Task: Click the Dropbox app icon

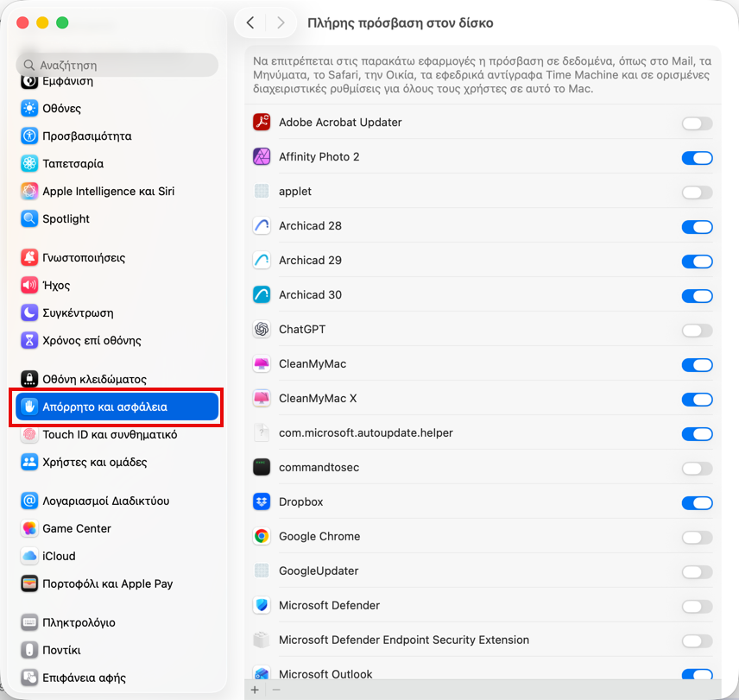Action: 262,501
